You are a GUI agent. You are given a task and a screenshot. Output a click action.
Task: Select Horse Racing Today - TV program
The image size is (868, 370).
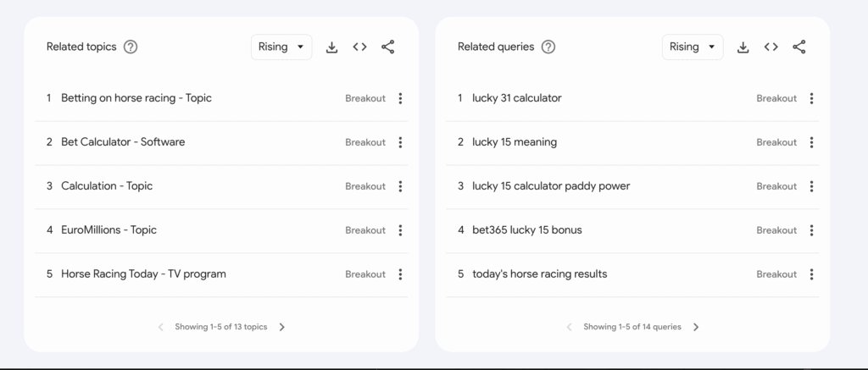pos(143,274)
